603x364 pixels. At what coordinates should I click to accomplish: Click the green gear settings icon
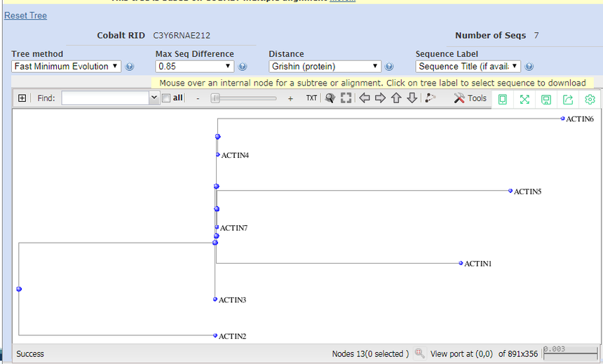click(590, 100)
